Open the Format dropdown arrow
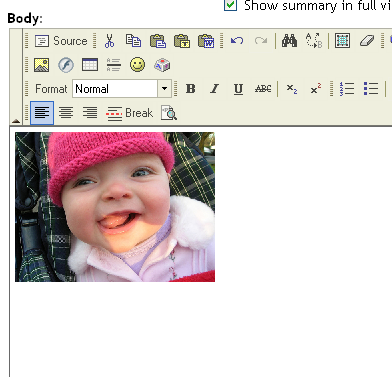392x377 pixels. pos(164,89)
